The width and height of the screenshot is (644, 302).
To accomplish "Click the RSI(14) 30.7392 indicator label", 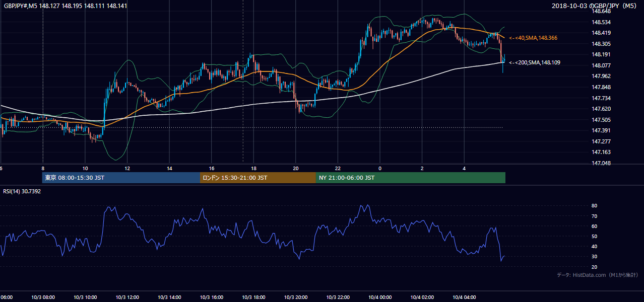I will pos(22,191).
